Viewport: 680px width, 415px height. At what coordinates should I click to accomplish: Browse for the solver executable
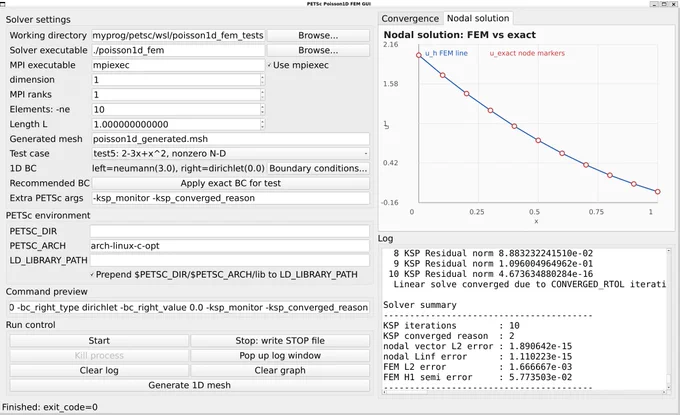coord(318,50)
